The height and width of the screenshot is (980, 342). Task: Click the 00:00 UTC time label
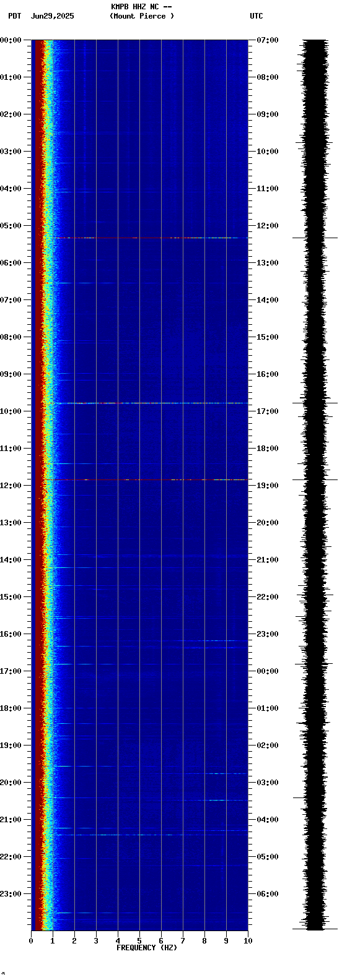click(x=267, y=671)
